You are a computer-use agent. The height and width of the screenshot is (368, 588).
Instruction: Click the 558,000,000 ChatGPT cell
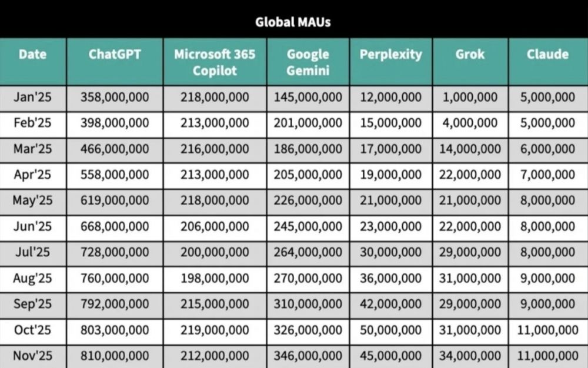115,175
